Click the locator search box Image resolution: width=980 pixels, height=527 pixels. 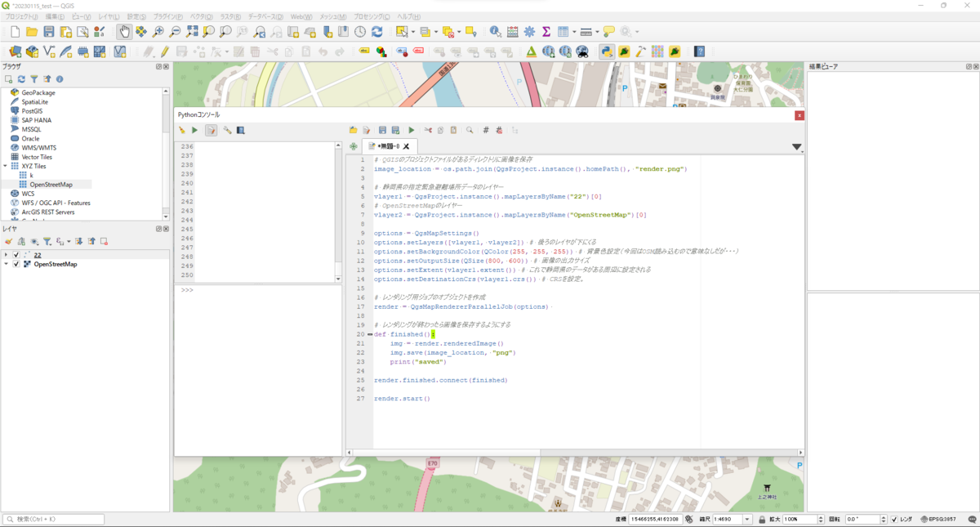click(x=53, y=519)
